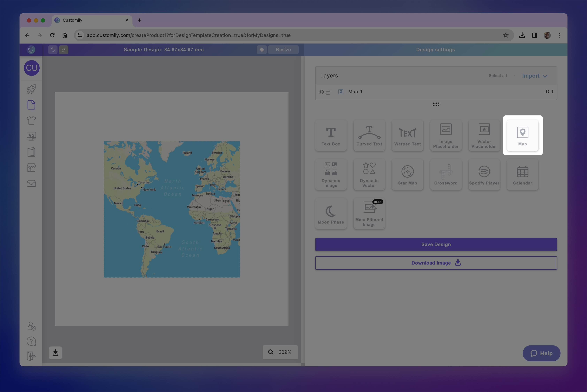Screen dimensions: 587x392
Task: Add a Star Map element
Action: pyautogui.click(x=407, y=174)
